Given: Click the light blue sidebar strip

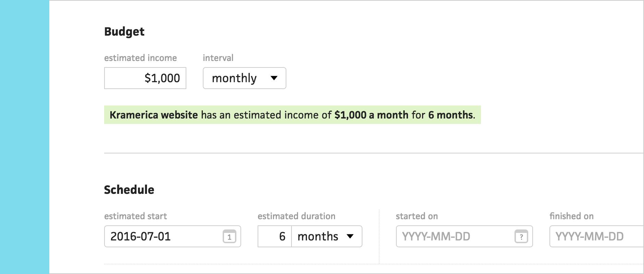Looking at the screenshot, I should [25, 137].
